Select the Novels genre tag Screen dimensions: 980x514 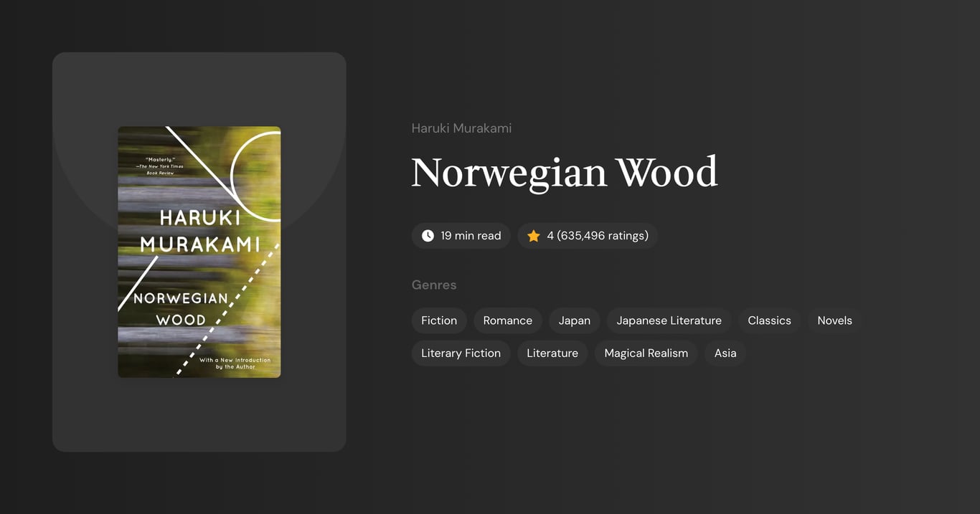point(835,320)
